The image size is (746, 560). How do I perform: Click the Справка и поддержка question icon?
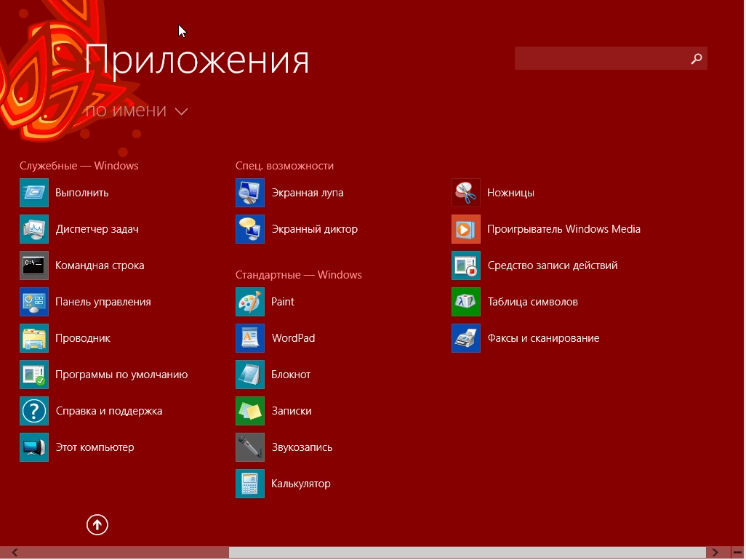[x=33, y=411]
